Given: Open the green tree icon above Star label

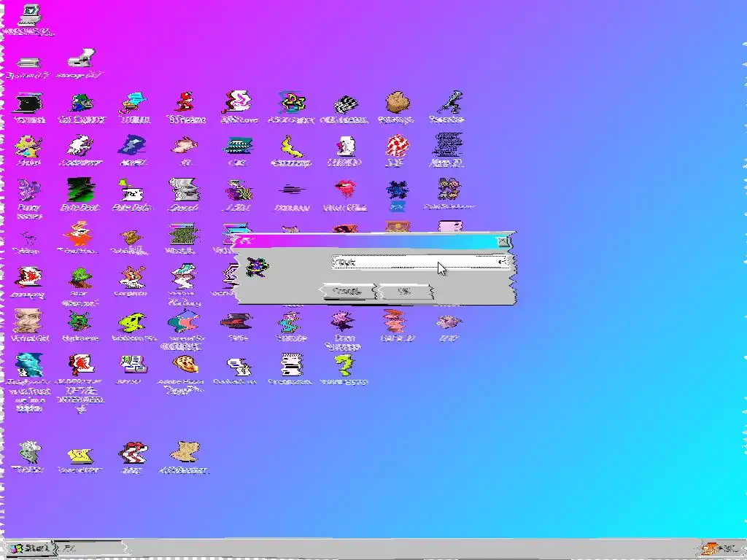Looking at the screenshot, I should [80, 278].
